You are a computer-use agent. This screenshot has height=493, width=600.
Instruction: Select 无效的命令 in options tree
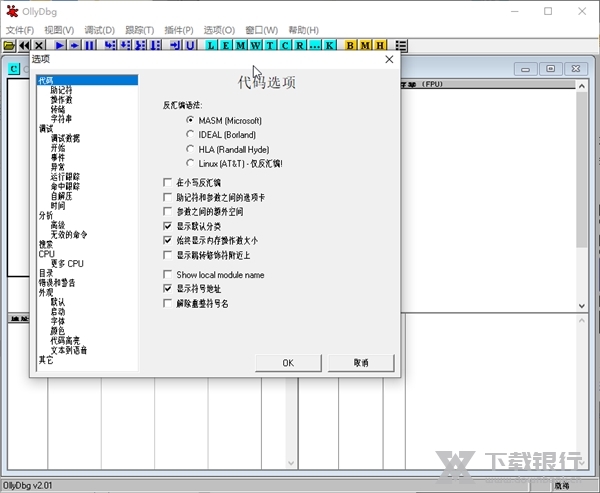click(69, 235)
